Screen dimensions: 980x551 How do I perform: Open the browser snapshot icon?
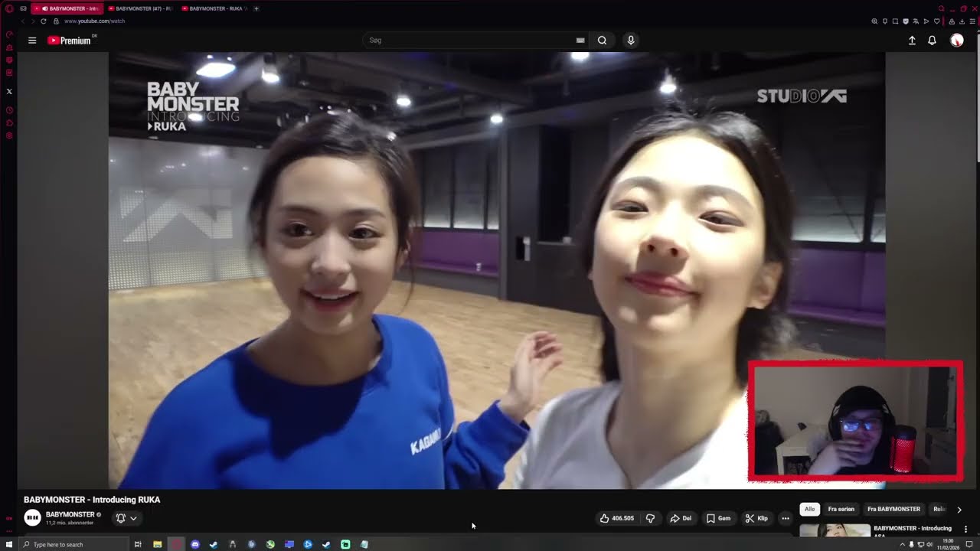tap(895, 21)
